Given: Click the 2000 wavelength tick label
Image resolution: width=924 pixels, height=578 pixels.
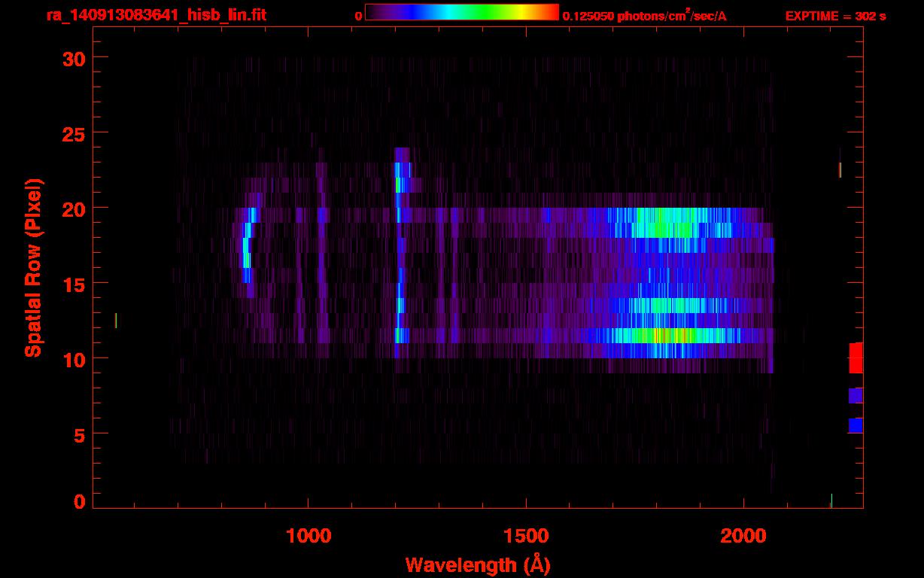Looking at the screenshot, I should (x=743, y=536).
